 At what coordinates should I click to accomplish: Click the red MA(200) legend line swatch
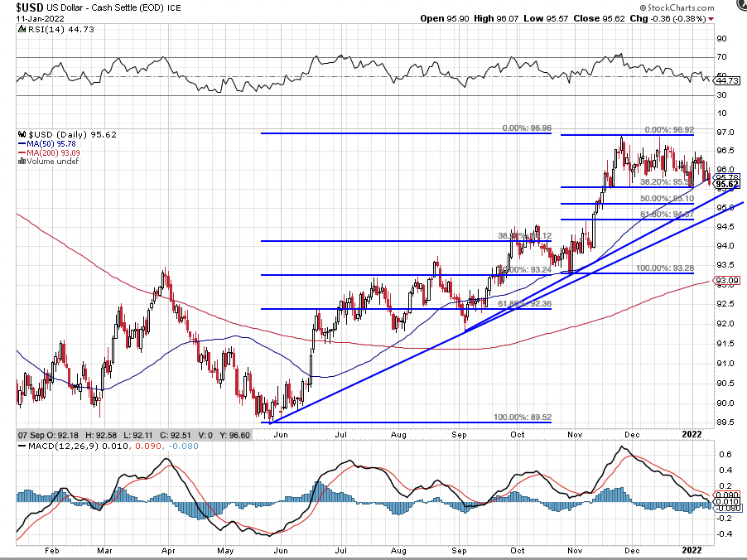pos(22,152)
